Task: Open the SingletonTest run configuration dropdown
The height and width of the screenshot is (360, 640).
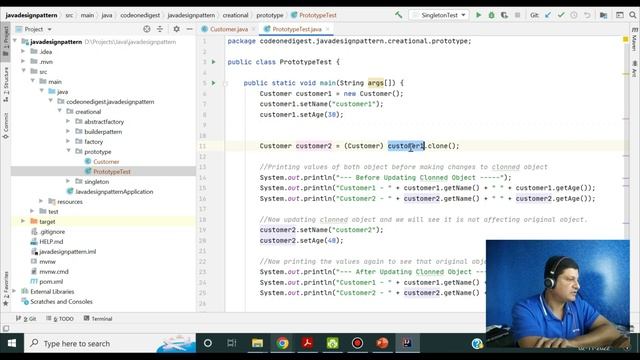Action: coord(439,15)
